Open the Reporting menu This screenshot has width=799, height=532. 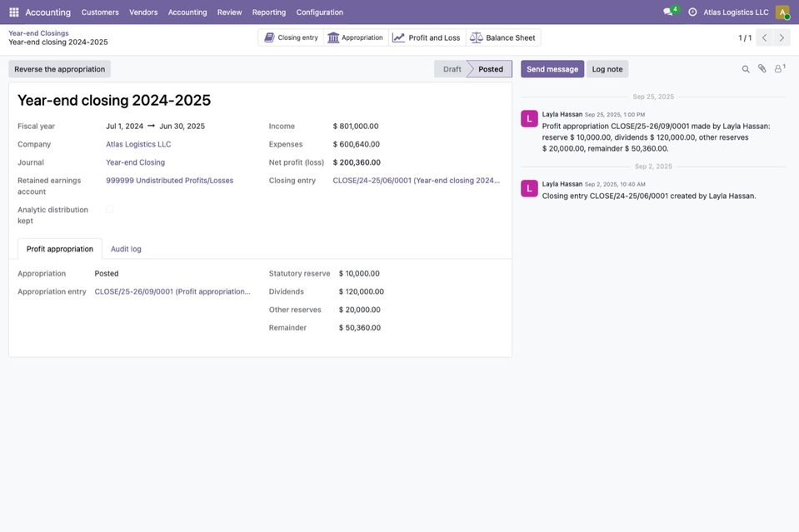269,12
